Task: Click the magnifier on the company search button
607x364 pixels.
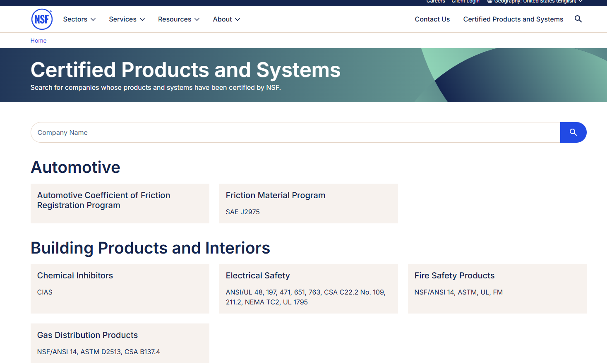Action: tap(573, 132)
